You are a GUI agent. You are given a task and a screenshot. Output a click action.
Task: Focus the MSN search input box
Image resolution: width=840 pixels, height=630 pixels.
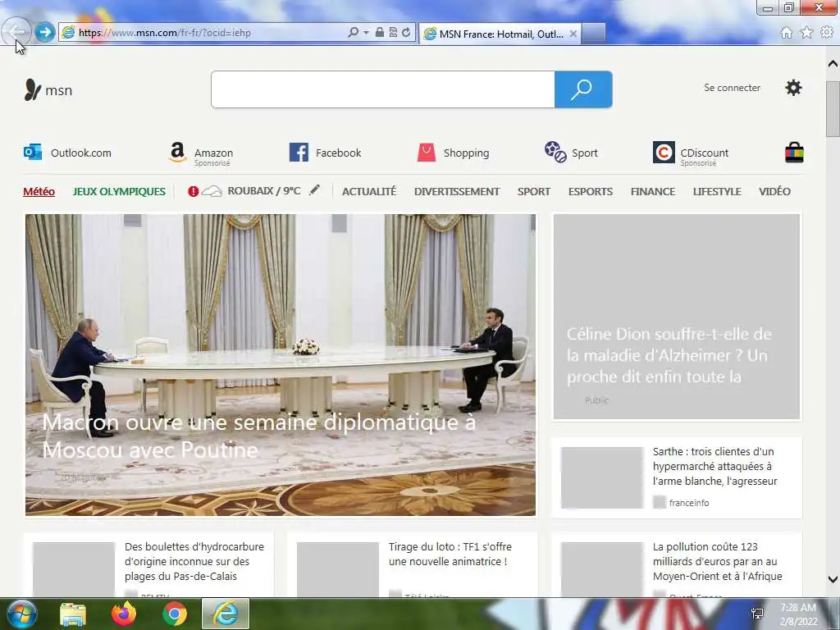pos(382,89)
